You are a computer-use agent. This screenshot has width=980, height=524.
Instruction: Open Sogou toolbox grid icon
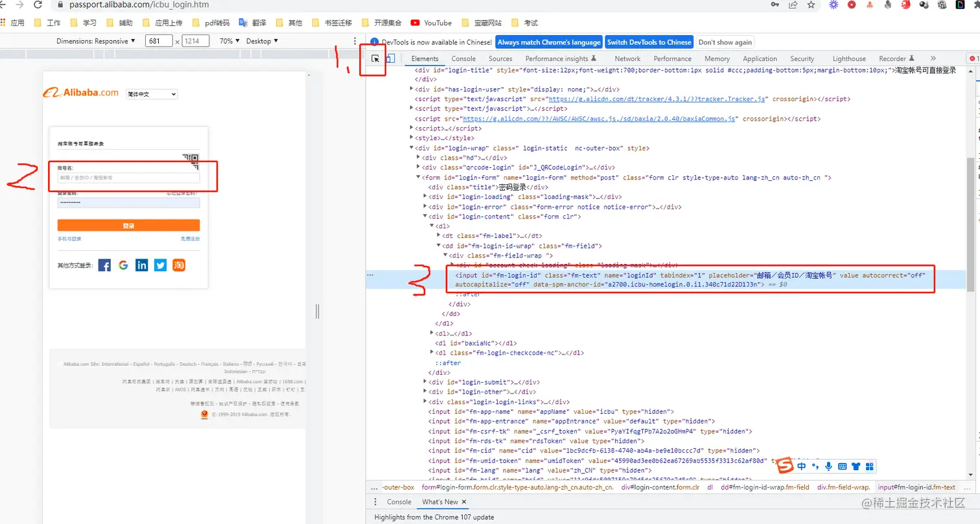pyautogui.click(x=870, y=466)
